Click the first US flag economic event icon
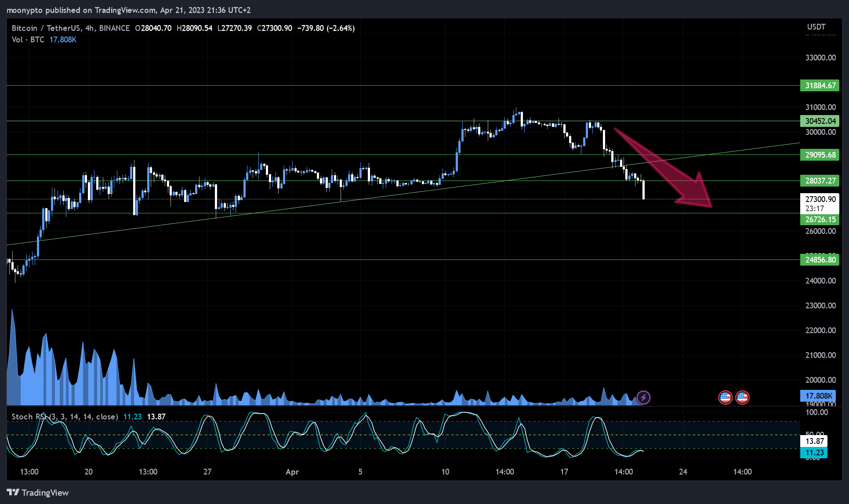Viewport: 849px width, 504px height. 725,397
